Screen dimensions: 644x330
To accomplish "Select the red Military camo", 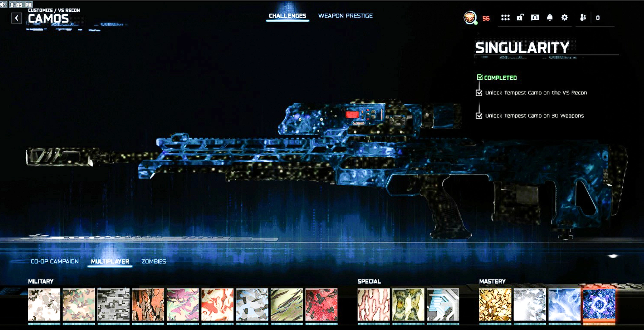I will [x=321, y=305].
